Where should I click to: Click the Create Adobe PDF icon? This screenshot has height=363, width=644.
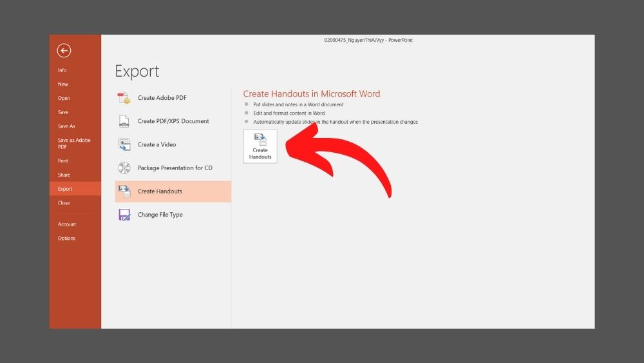coord(124,98)
